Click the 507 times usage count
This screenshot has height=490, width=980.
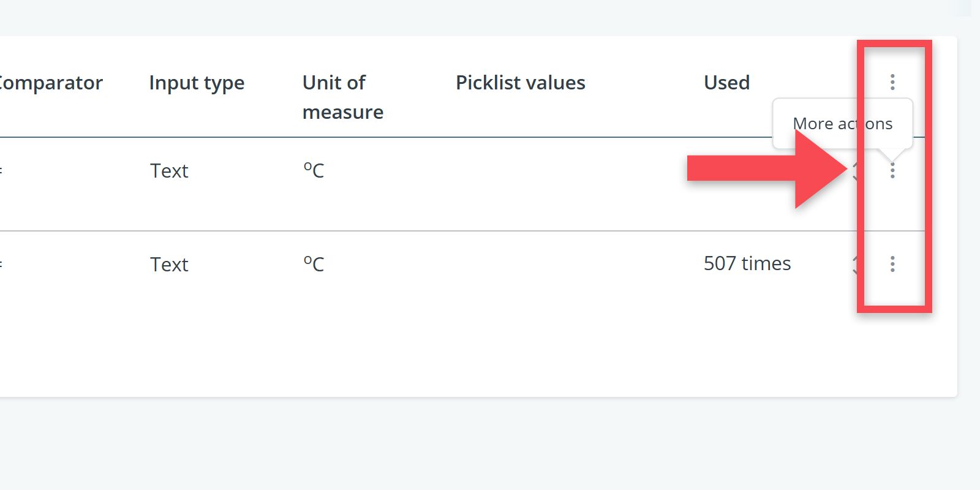click(747, 263)
